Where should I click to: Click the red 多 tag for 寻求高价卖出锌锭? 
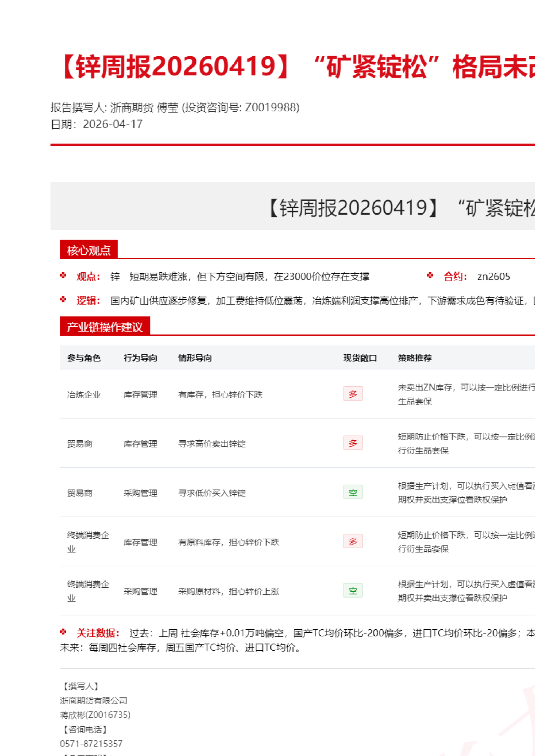[x=353, y=443]
